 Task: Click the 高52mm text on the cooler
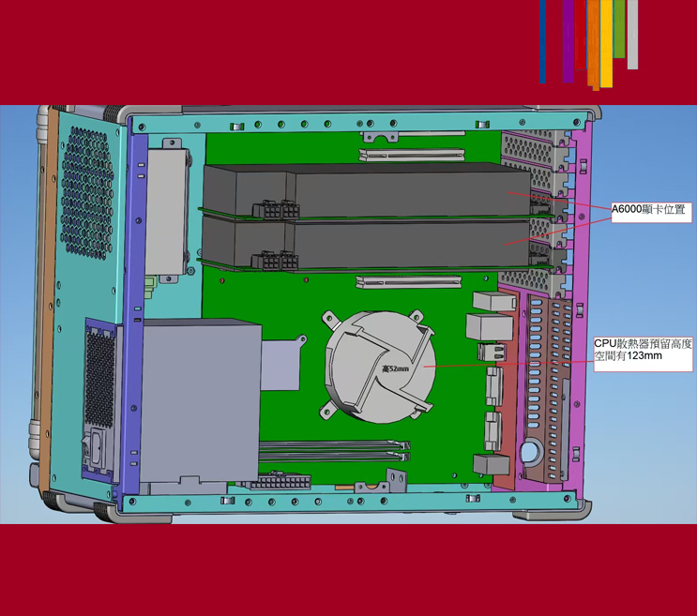(x=395, y=368)
